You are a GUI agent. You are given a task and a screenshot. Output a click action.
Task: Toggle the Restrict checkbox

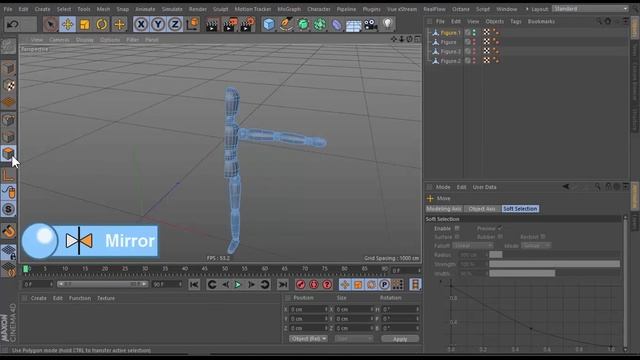[x=543, y=237]
